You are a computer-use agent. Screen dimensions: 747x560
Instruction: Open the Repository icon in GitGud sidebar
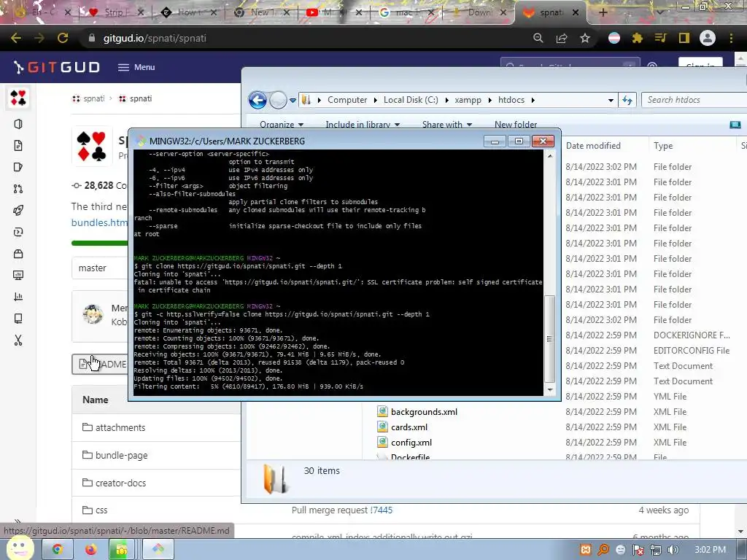pyautogui.click(x=18, y=145)
